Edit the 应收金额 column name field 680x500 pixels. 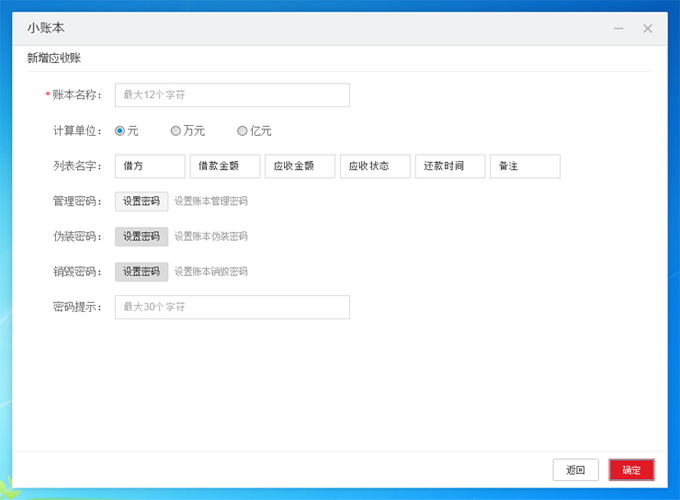300,166
